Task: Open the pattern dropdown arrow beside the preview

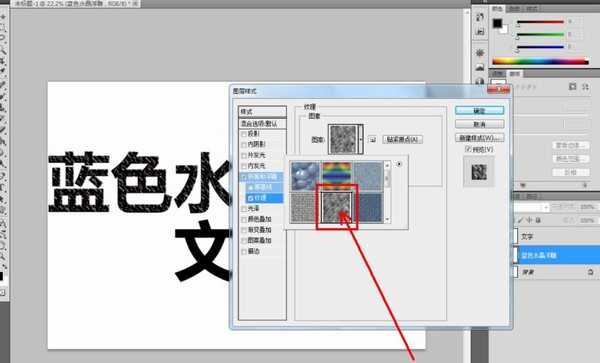Action: tap(360, 140)
